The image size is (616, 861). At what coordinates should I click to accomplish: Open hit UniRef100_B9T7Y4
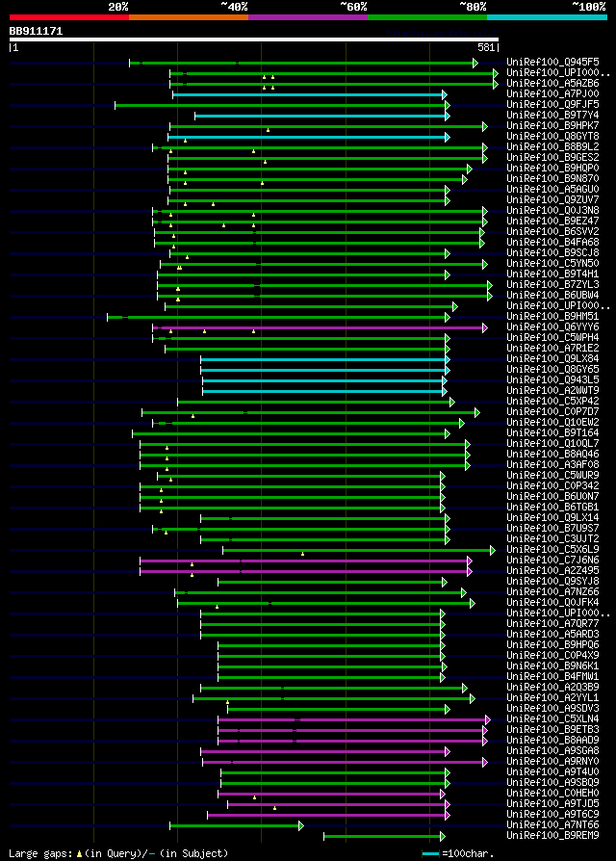(552, 116)
